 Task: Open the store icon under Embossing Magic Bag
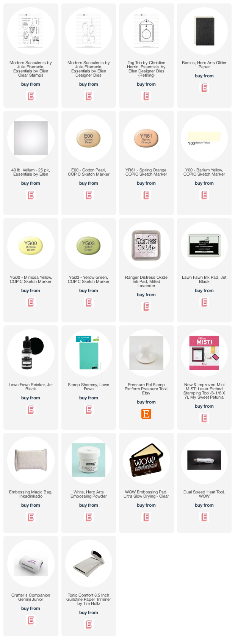click(x=31, y=517)
